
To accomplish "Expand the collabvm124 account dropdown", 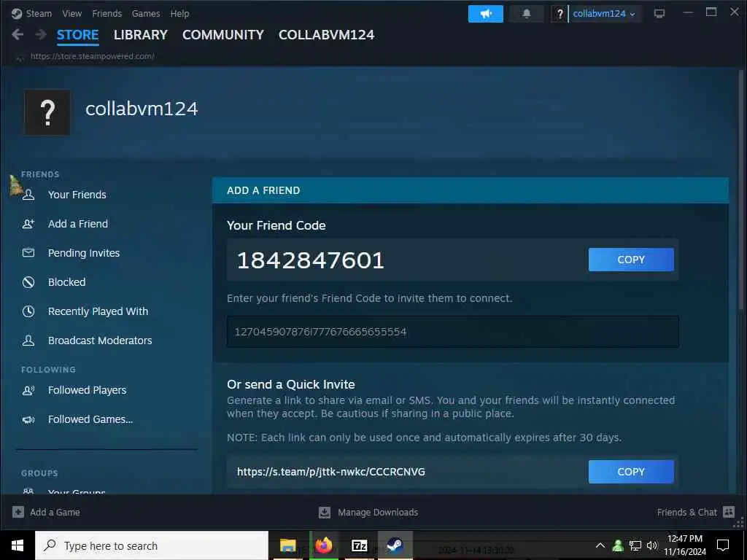I will pyautogui.click(x=603, y=14).
